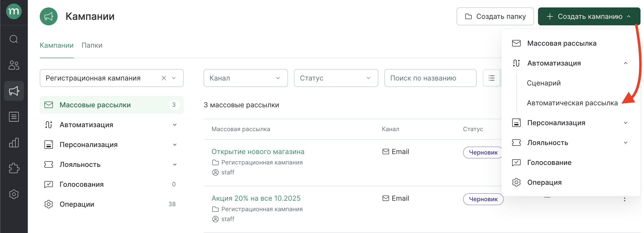Switch to the Папки tab
Screen dimensions: 644x233
92,45
